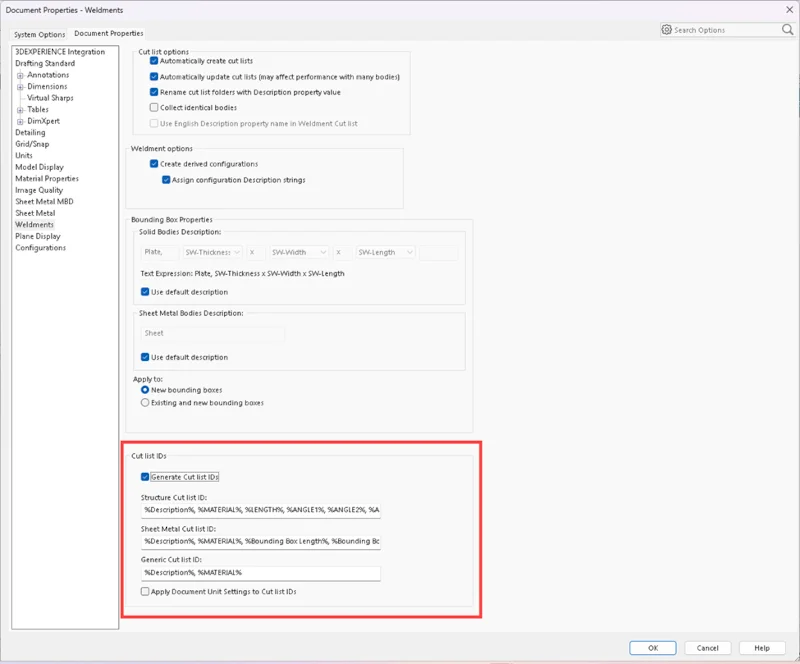Viewport: 800px width, 664px height.
Task: Close the Document Properties dialog
Action: (783, 10)
